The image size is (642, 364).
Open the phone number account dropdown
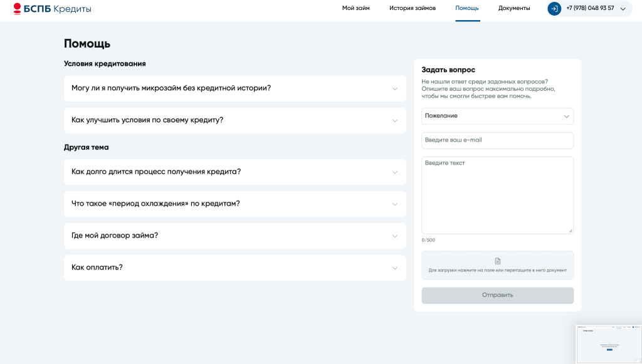(623, 9)
